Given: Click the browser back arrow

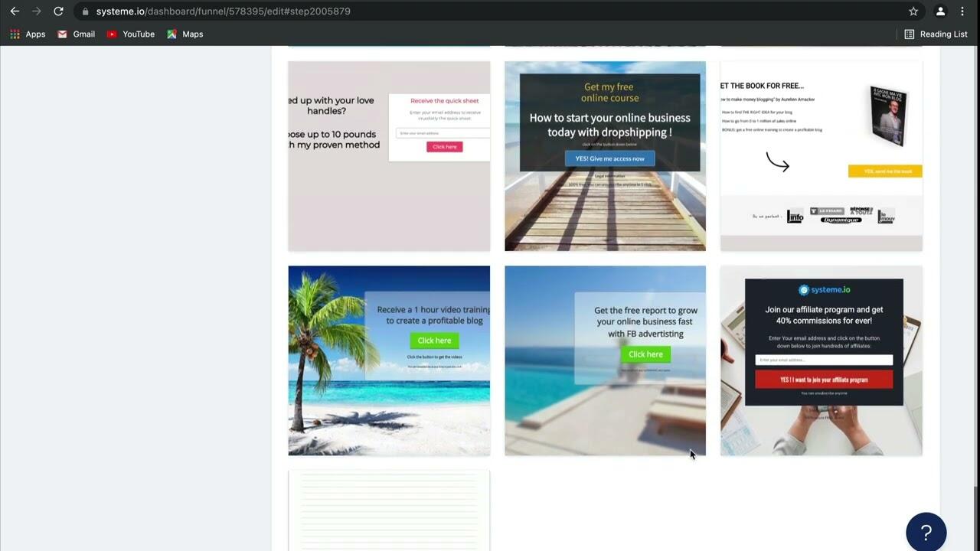Looking at the screenshot, I should [15, 11].
